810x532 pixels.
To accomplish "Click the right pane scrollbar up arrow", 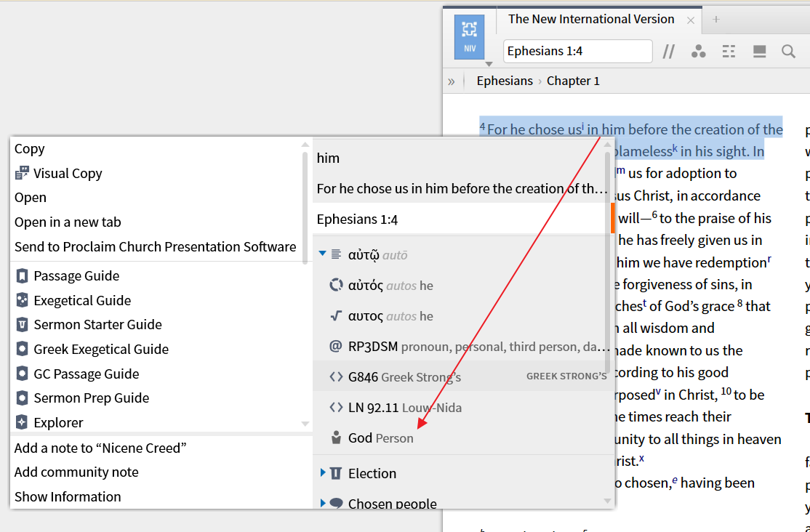I will pyautogui.click(x=608, y=145).
